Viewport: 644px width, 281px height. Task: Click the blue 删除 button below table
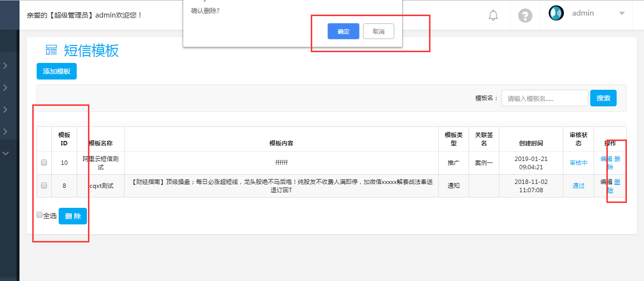coord(73,216)
